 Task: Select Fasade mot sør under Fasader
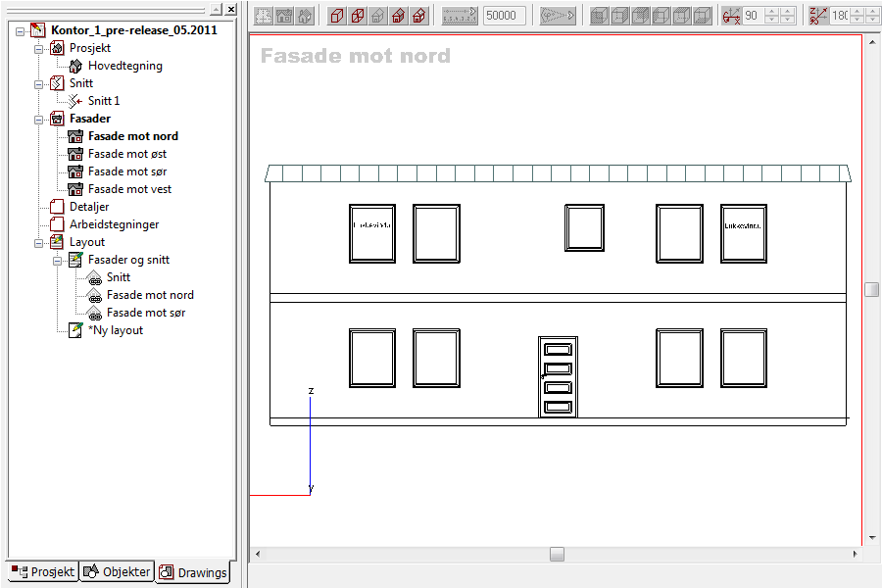tap(127, 171)
